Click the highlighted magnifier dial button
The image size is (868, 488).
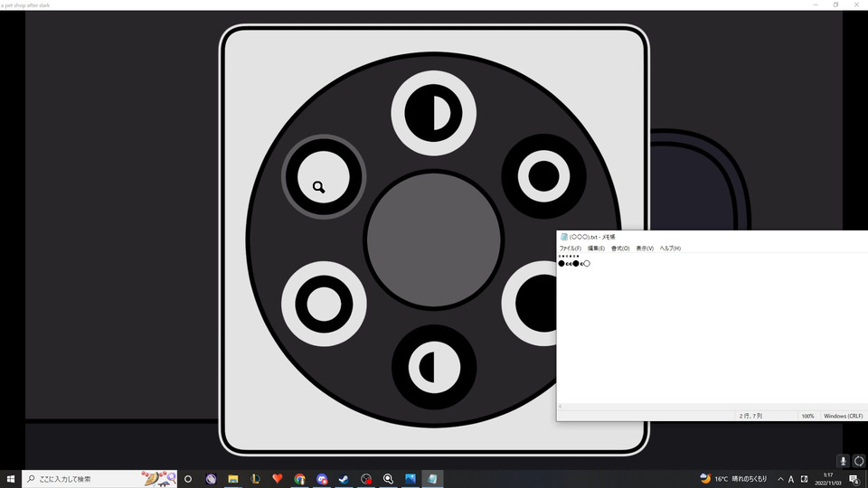[x=324, y=177]
